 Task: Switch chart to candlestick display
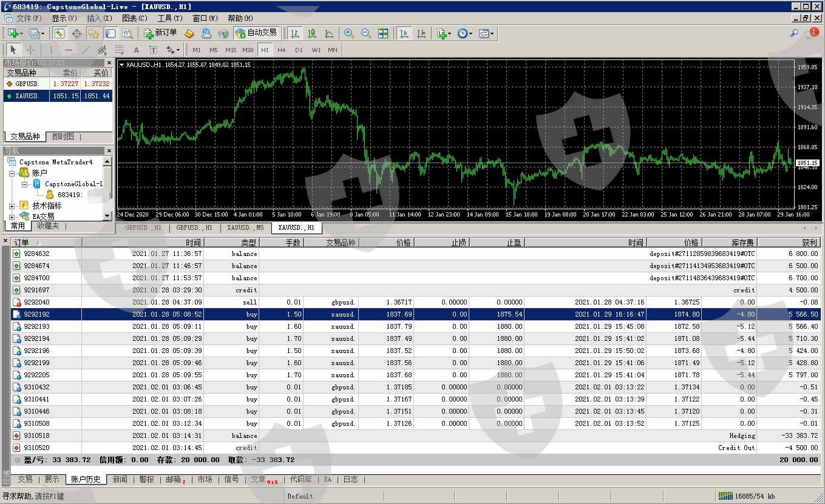(x=312, y=33)
